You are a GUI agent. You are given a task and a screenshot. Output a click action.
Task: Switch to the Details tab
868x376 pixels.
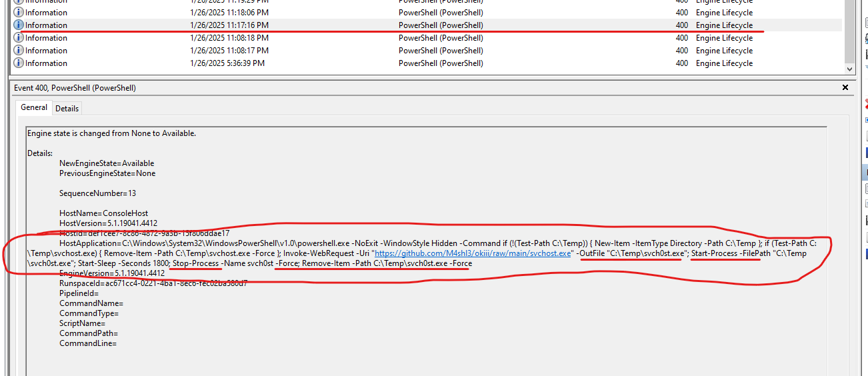[67, 108]
